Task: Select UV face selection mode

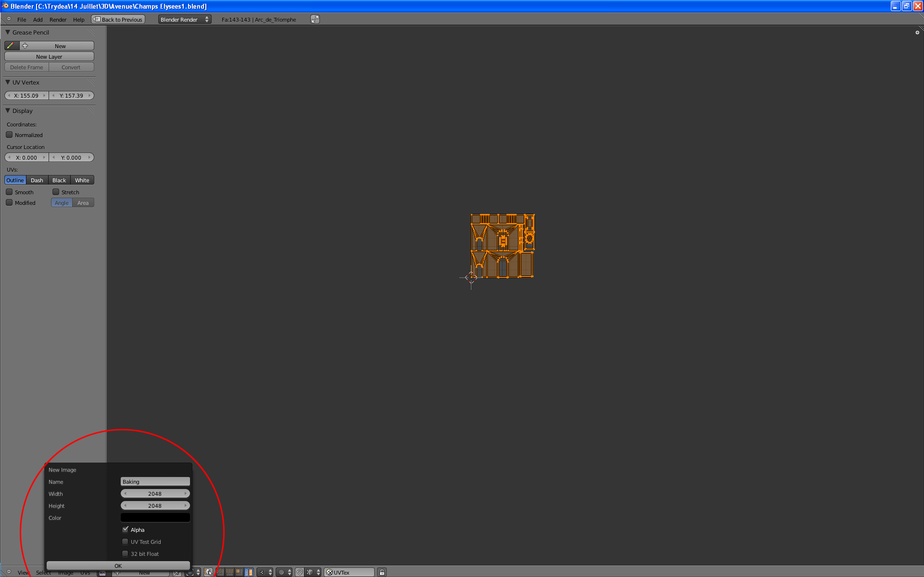Action: coord(239,572)
